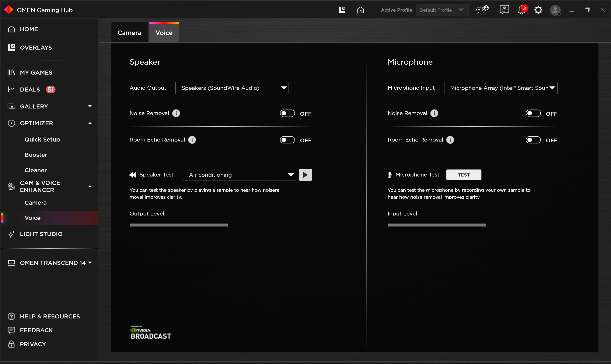Click the OMEN diamond logo
Screen dimensions: 611x364
tap(9, 10)
